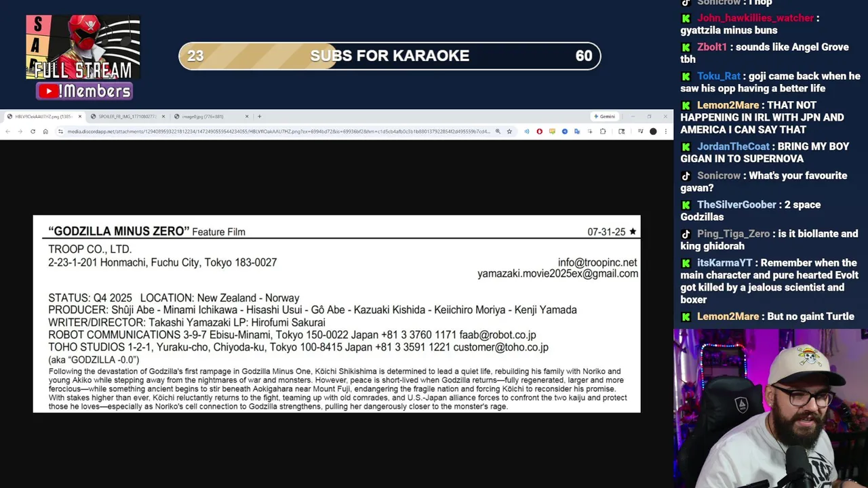Screen dimensions: 868x488
Task: Click sub goal target number 60
Action: pos(584,56)
